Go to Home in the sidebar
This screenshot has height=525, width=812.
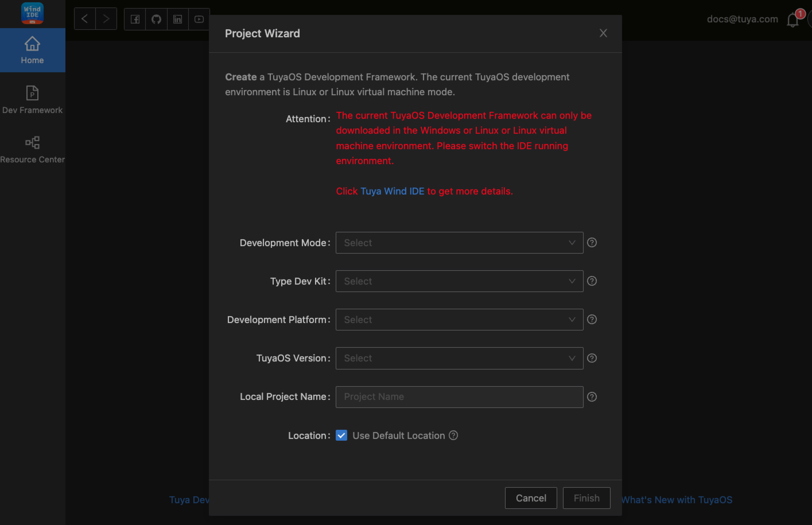tap(33, 50)
